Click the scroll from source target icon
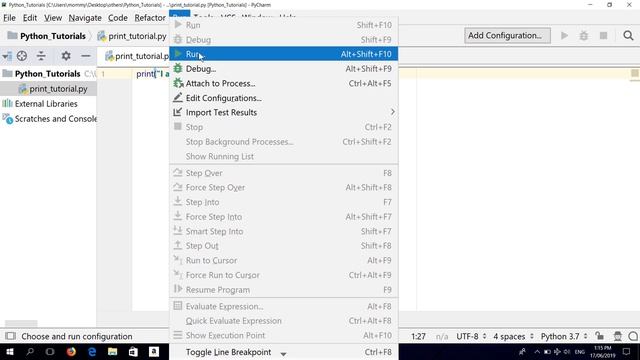This screenshot has width=640, height=360. (22, 56)
